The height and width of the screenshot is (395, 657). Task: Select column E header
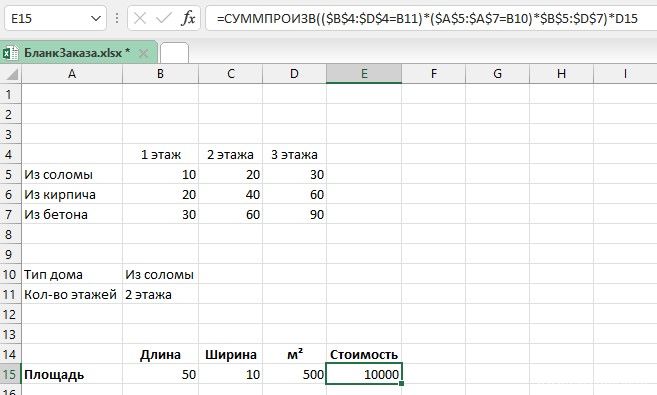(x=364, y=74)
